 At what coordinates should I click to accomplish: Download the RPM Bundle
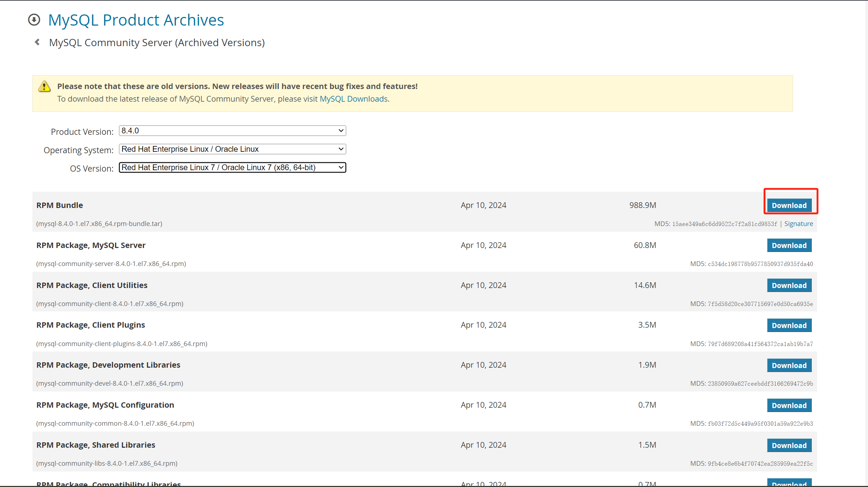[x=789, y=205]
